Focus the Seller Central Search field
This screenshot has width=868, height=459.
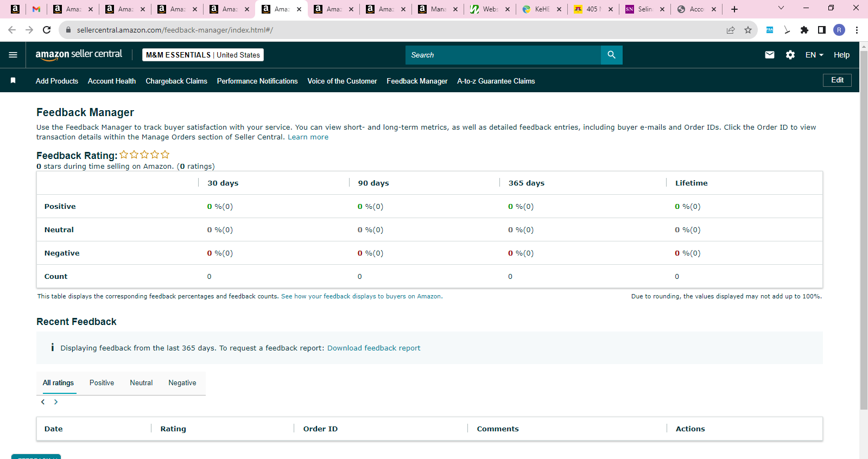tap(503, 55)
